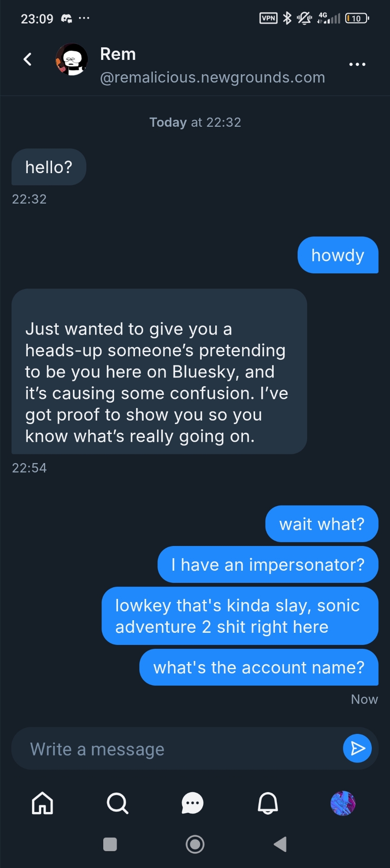The image size is (390, 868).
Task: Tap the "howdy" sent message
Action: point(338,255)
